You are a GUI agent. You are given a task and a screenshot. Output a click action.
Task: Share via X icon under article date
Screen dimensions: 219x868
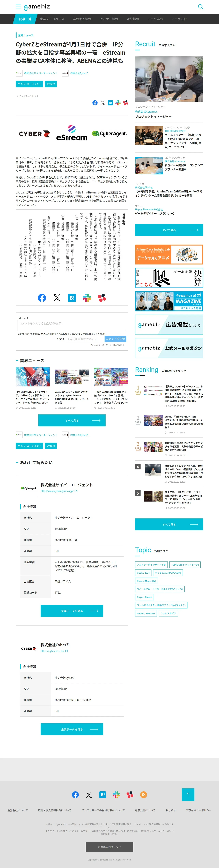coord(103,103)
